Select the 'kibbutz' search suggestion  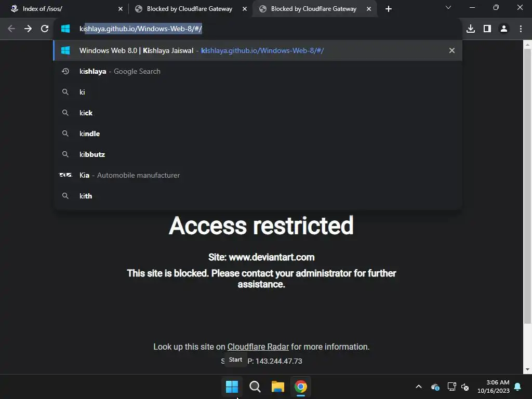point(258,154)
